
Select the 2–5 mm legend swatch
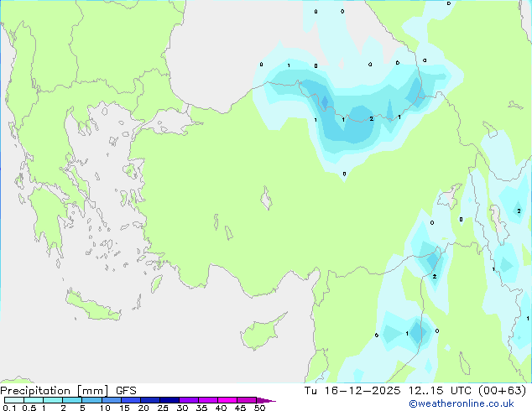pos(72,400)
